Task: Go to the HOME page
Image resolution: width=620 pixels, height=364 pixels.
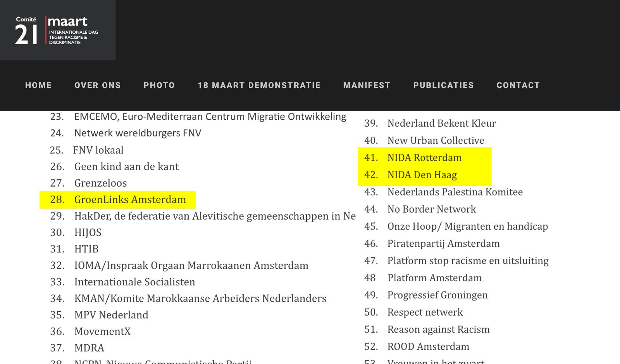Action: pos(38,85)
